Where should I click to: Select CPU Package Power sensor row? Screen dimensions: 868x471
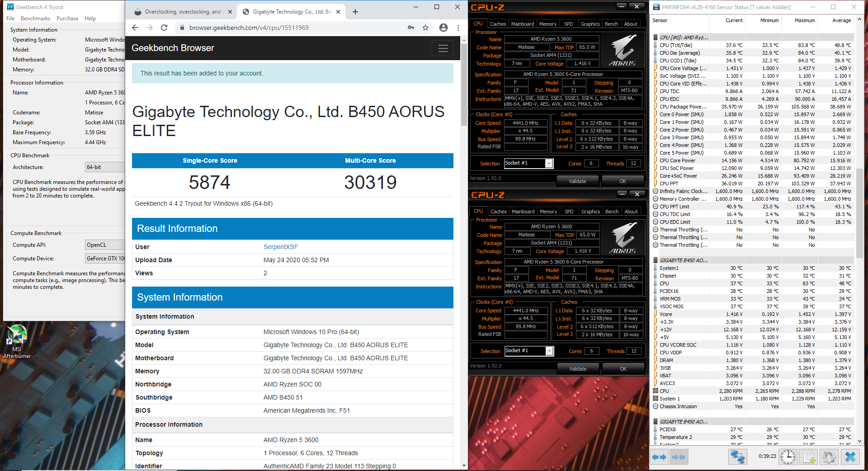(753, 107)
